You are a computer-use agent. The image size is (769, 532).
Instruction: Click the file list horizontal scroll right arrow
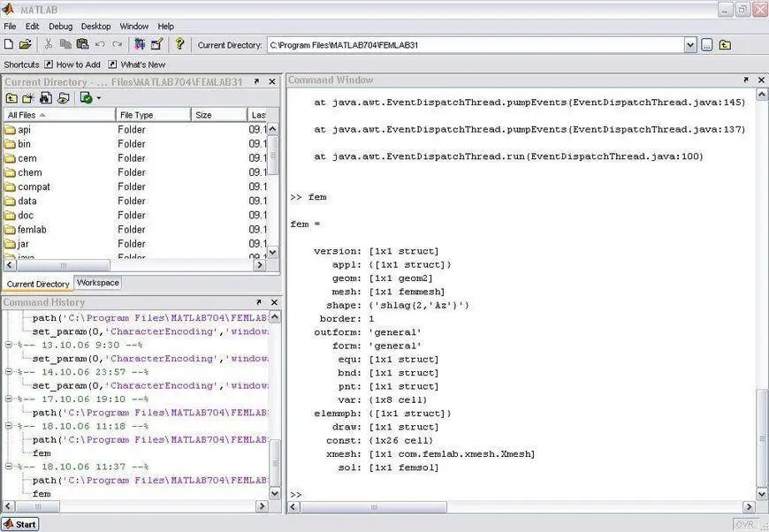(x=260, y=265)
